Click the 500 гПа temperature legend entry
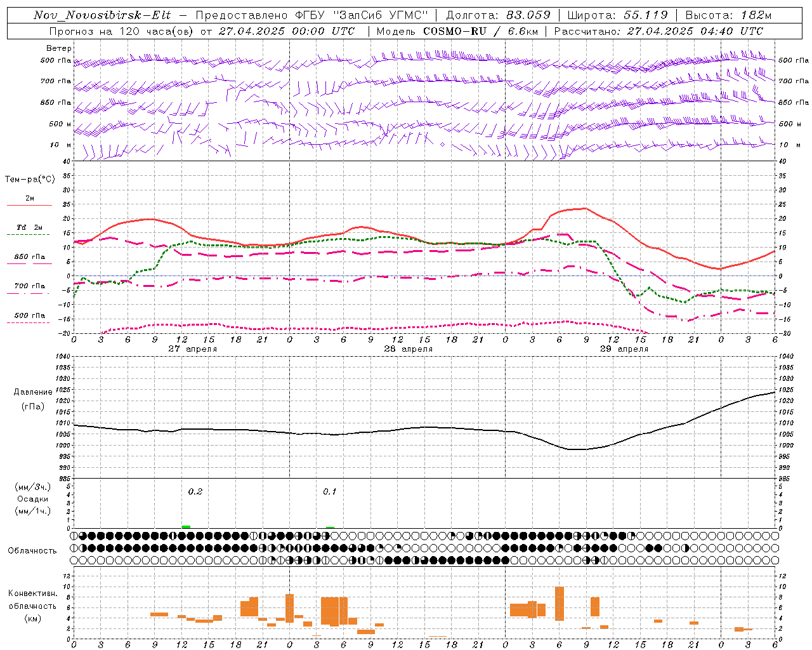This screenshot has width=812, height=650. coord(30,315)
